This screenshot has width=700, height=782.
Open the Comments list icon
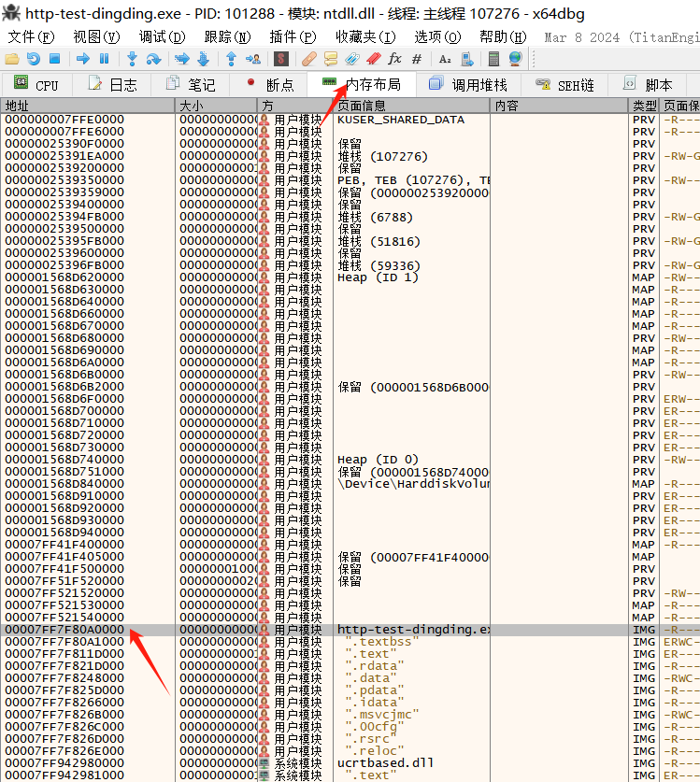click(x=330, y=59)
